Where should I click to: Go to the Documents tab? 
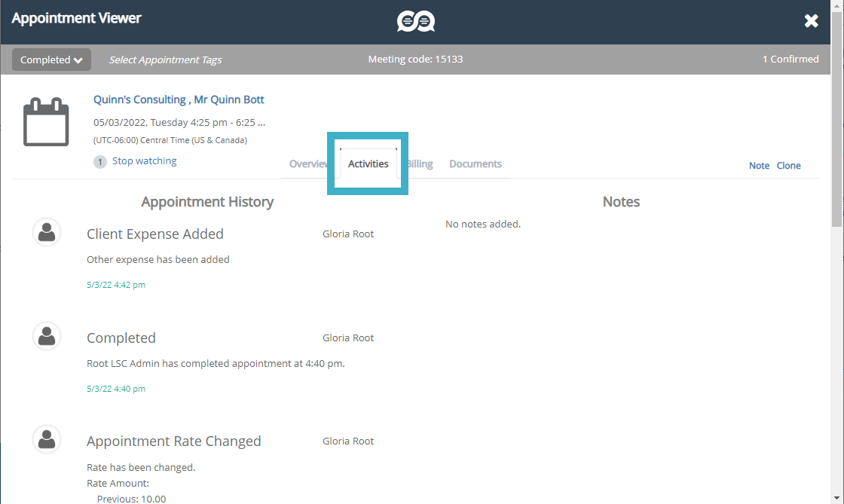tap(475, 164)
